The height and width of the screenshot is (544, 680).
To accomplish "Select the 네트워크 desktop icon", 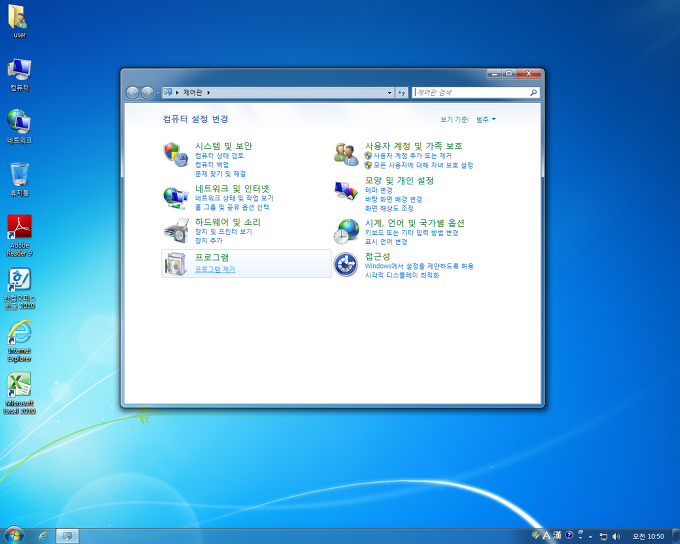I will click(19, 127).
